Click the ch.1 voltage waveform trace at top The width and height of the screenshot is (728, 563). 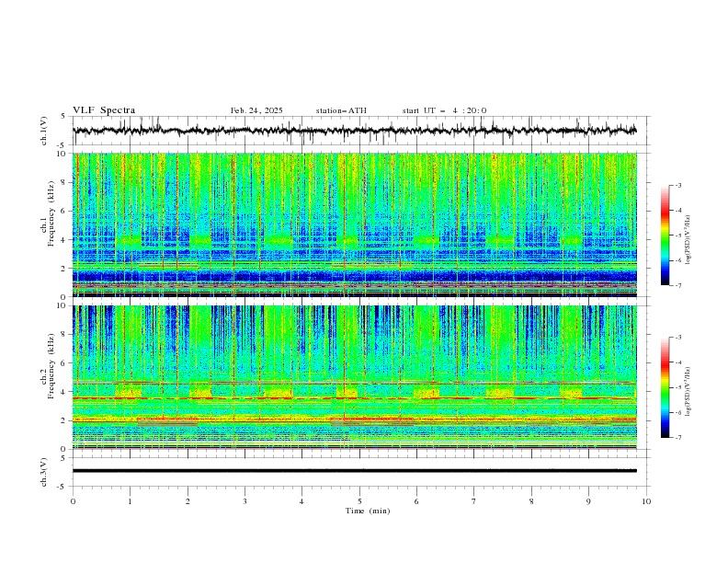tap(354, 131)
